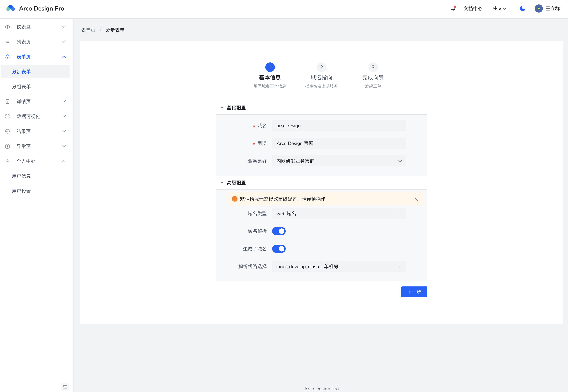Collapse the sidebar with the fold icon
Screen dimensions: 568x392
point(65,387)
